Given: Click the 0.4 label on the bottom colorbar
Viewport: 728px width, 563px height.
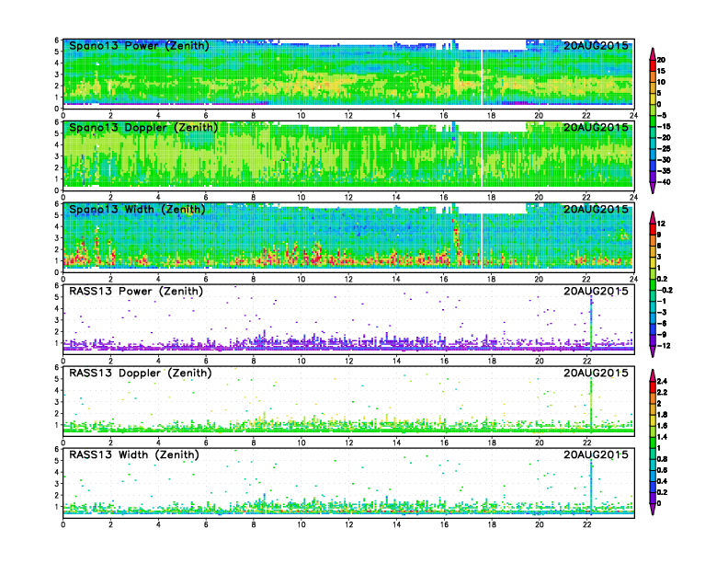Looking at the screenshot, I should tap(662, 481).
